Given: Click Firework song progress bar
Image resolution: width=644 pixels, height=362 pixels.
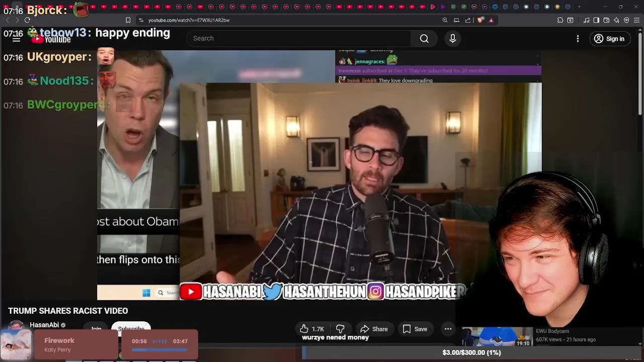Looking at the screenshot, I should 159,349.
